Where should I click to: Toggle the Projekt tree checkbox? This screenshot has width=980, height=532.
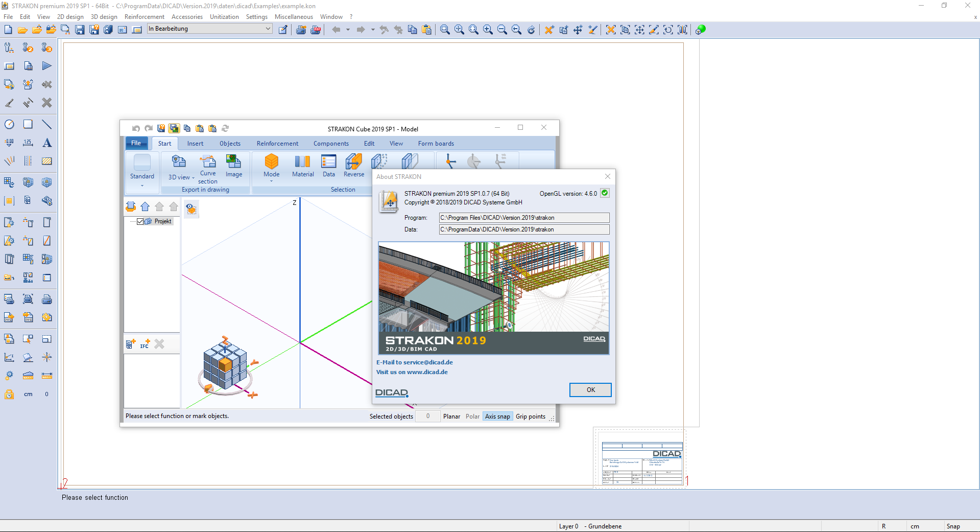click(140, 221)
